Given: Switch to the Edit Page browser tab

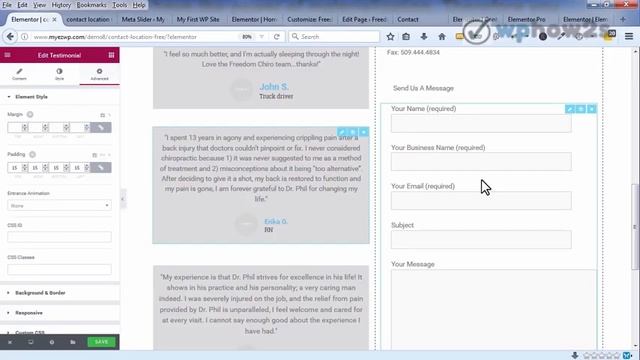Looking at the screenshot, I should [364, 20].
